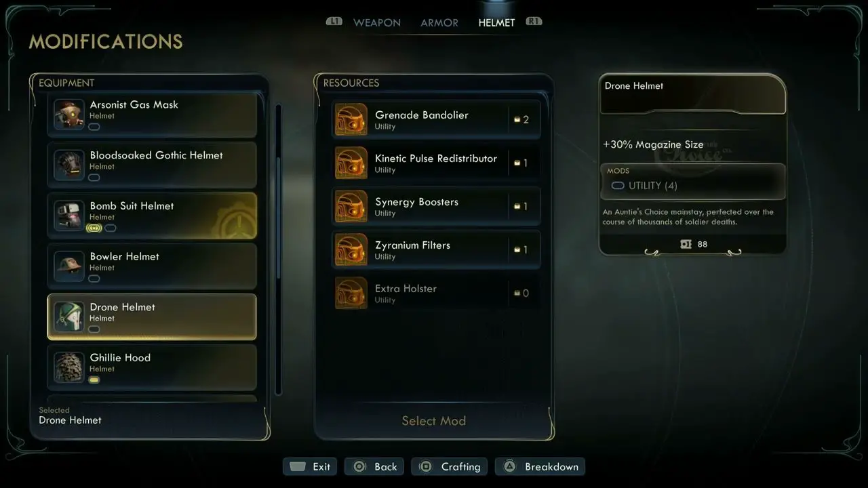The width and height of the screenshot is (868, 488).
Task: Choose the Zyranium Filters mod icon
Action: tap(351, 250)
